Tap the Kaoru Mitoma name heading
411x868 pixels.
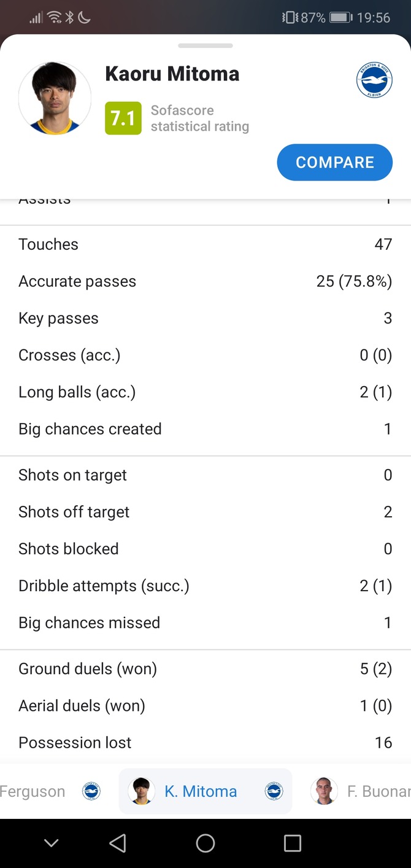tap(172, 74)
